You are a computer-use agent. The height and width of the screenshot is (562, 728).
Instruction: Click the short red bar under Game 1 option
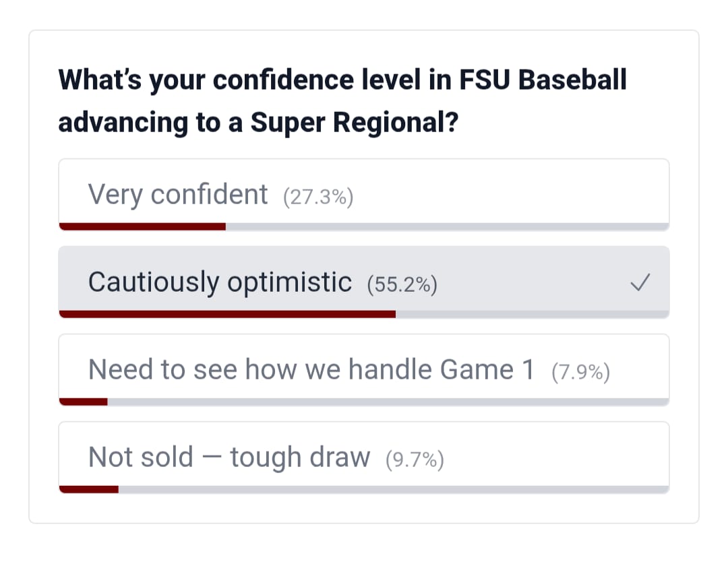(x=84, y=402)
